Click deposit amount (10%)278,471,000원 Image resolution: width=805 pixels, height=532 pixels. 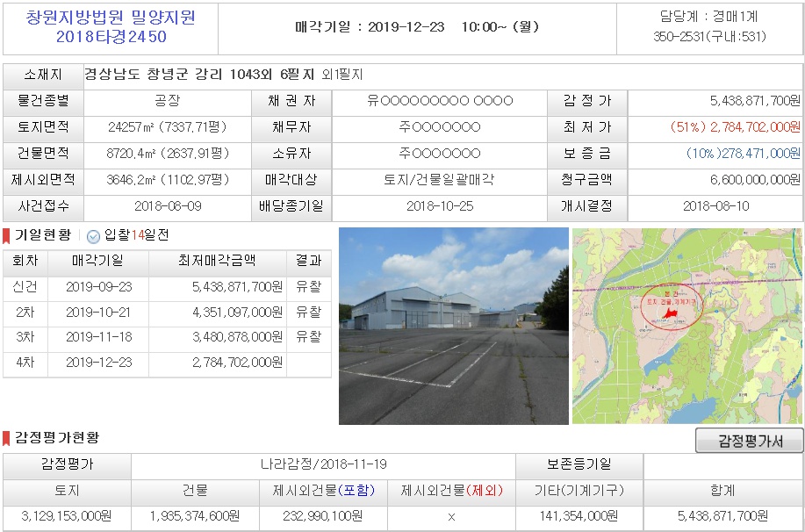pyautogui.click(x=743, y=153)
